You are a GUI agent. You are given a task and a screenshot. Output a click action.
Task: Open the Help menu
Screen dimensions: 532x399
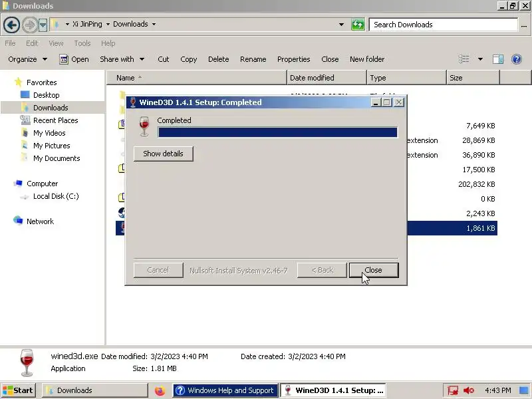108,43
